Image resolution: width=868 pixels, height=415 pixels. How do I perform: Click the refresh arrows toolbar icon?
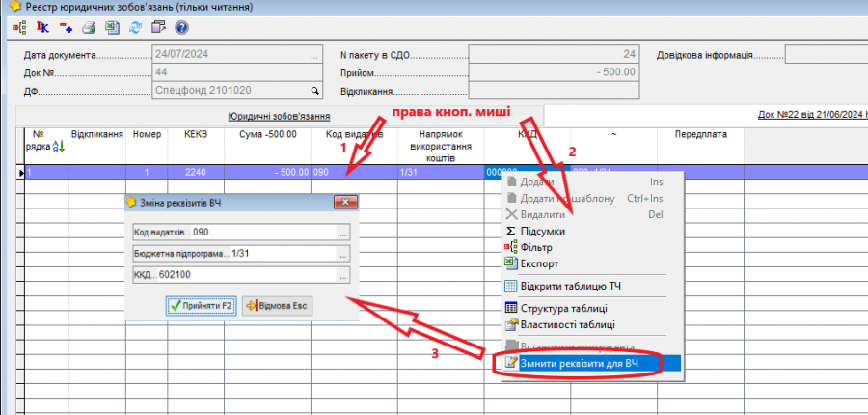pos(133,28)
